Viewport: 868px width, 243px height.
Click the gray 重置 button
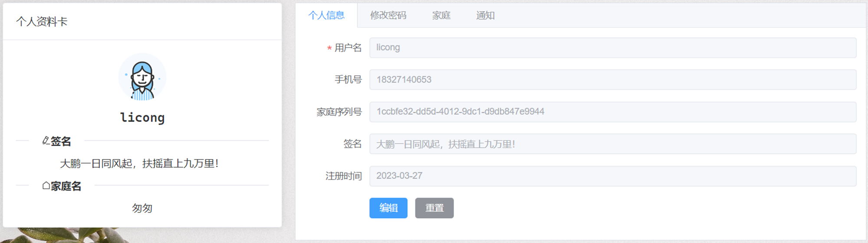tap(434, 208)
